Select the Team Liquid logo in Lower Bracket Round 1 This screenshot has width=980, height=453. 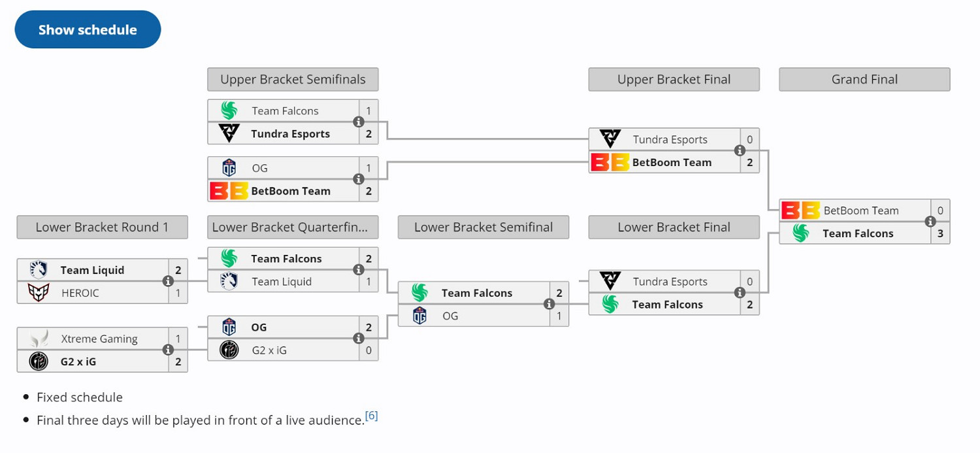click(39, 270)
